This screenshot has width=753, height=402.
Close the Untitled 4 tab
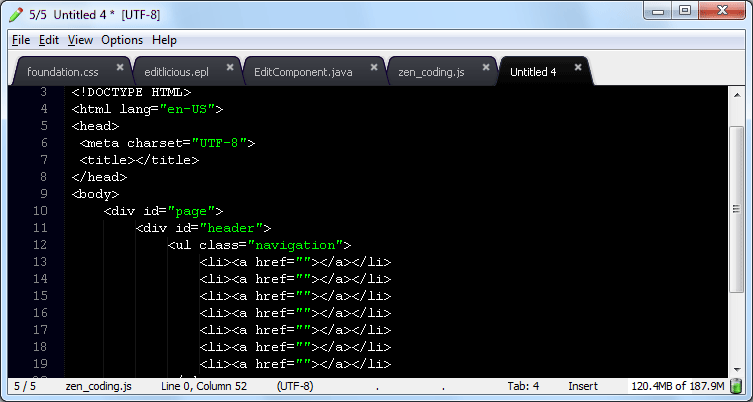(x=577, y=68)
